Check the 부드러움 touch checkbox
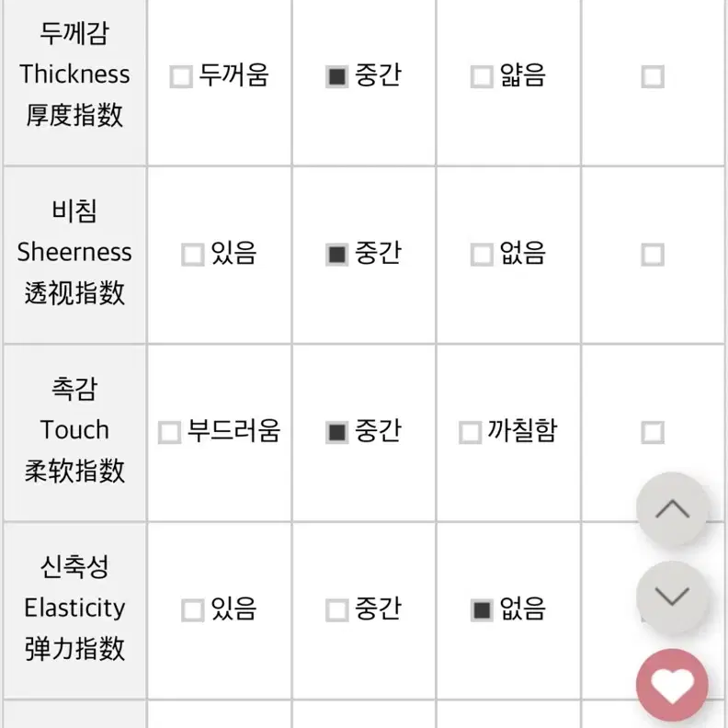Viewport: 728px width, 728px height. [x=169, y=432]
